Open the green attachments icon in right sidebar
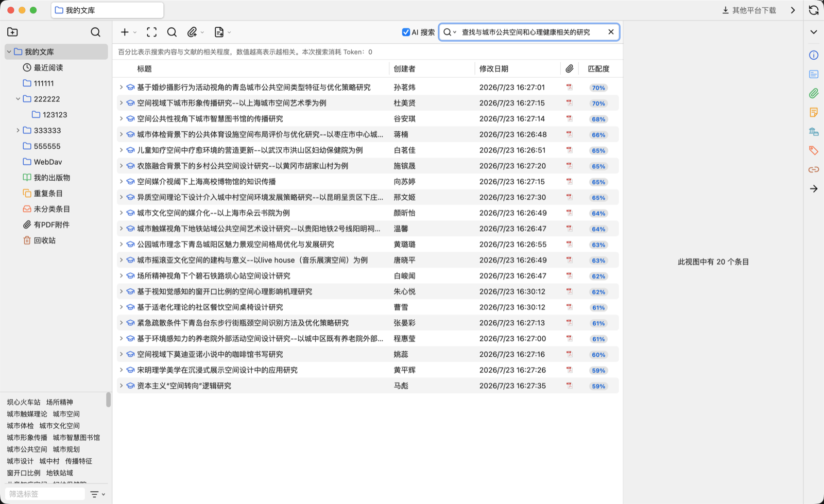 pos(814,93)
